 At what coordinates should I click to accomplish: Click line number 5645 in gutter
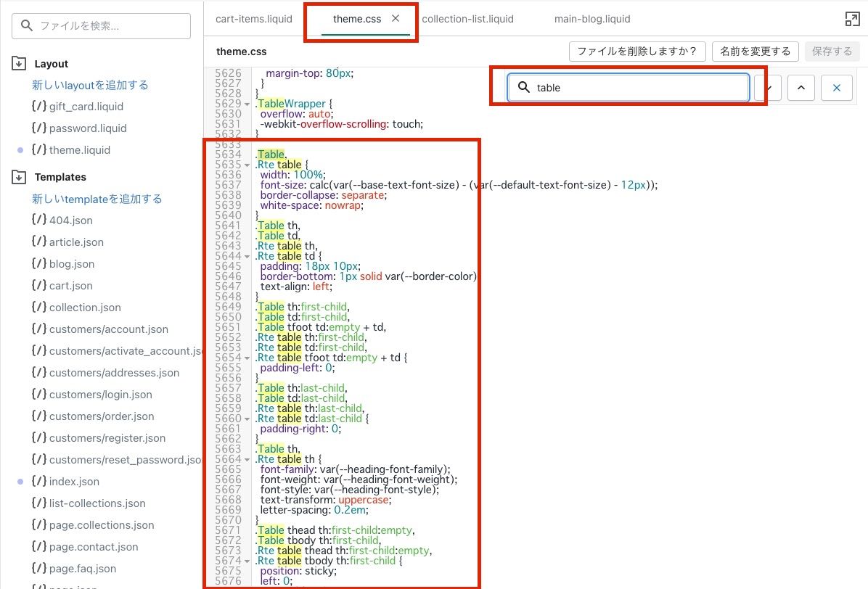pos(228,266)
